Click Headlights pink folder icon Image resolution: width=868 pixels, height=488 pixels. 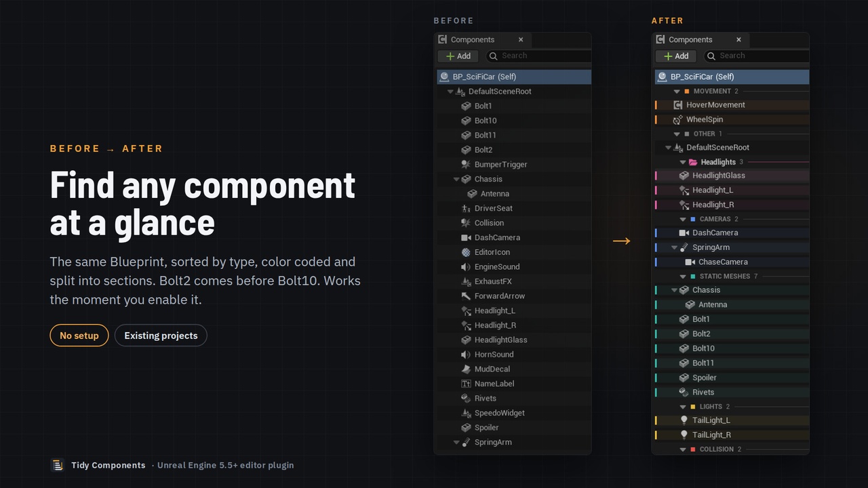click(693, 162)
